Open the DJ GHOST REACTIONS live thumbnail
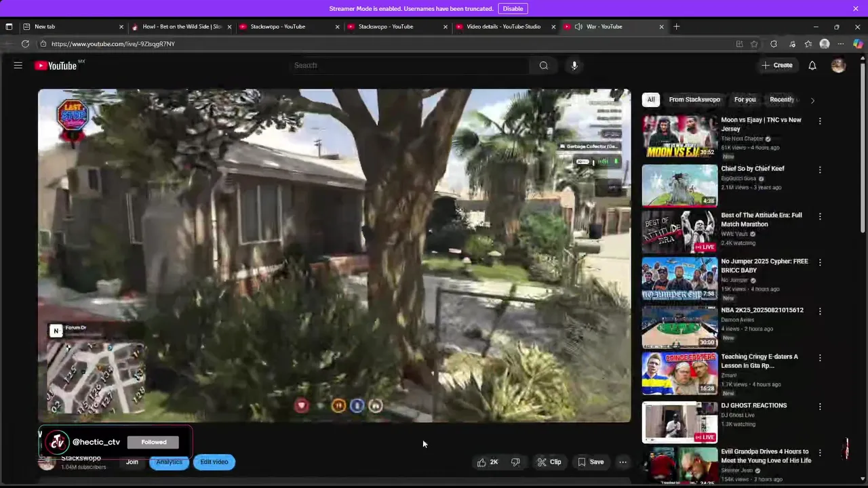This screenshot has height=488, width=868. [679, 422]
